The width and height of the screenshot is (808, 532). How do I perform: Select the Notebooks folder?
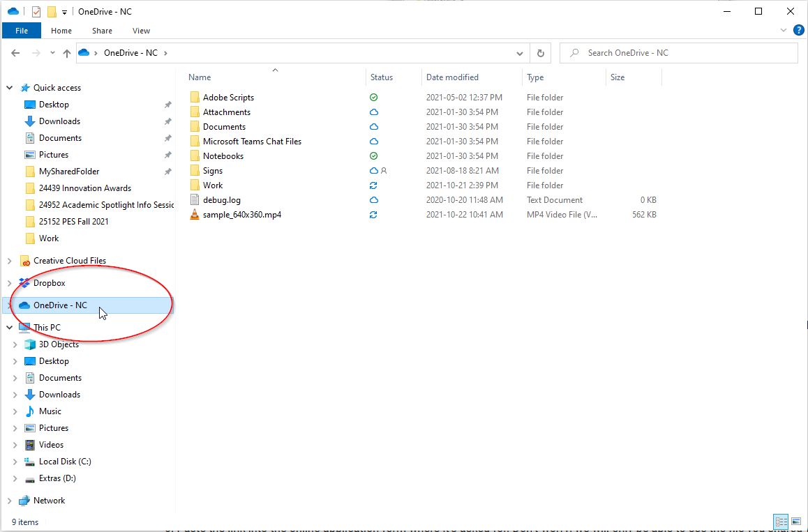point(223,156)
